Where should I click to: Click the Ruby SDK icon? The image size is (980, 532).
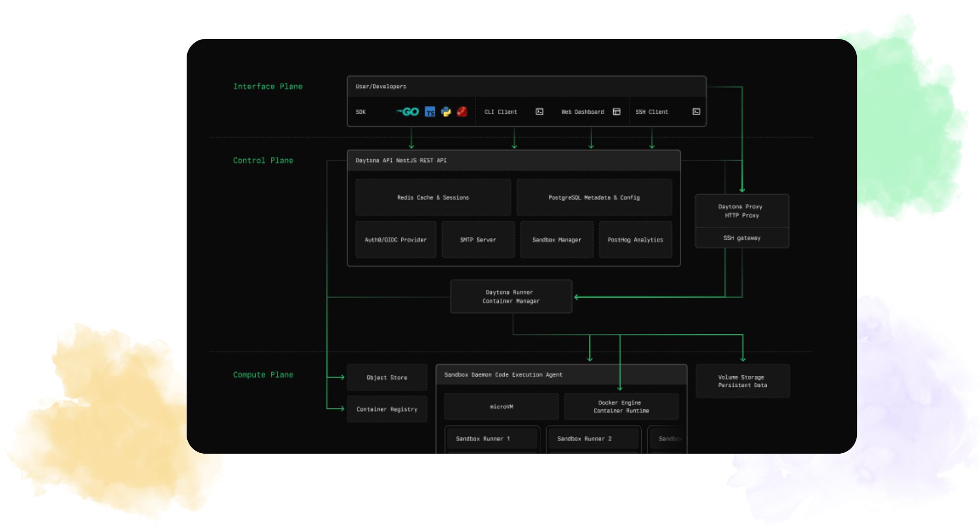462,112
